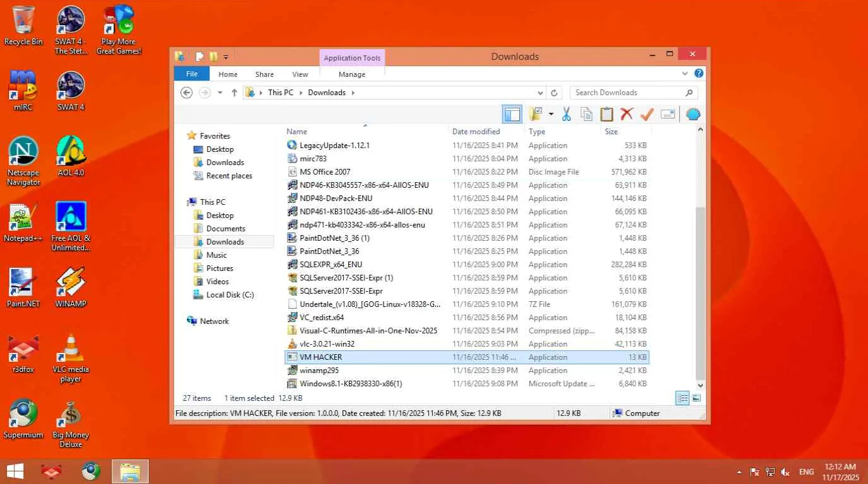Show hidden icons in the system tray

[739, 472]
